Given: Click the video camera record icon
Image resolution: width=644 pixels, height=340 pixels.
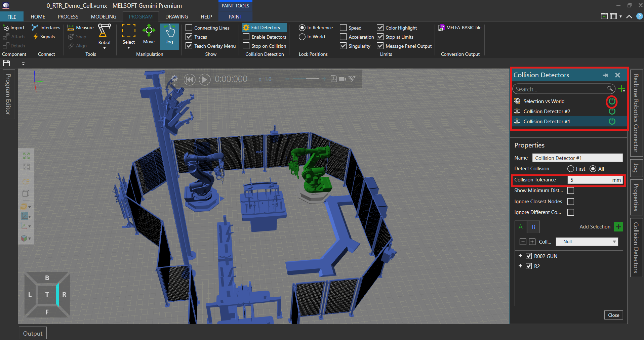Looking at the screenshot, I should click(343, 79).
